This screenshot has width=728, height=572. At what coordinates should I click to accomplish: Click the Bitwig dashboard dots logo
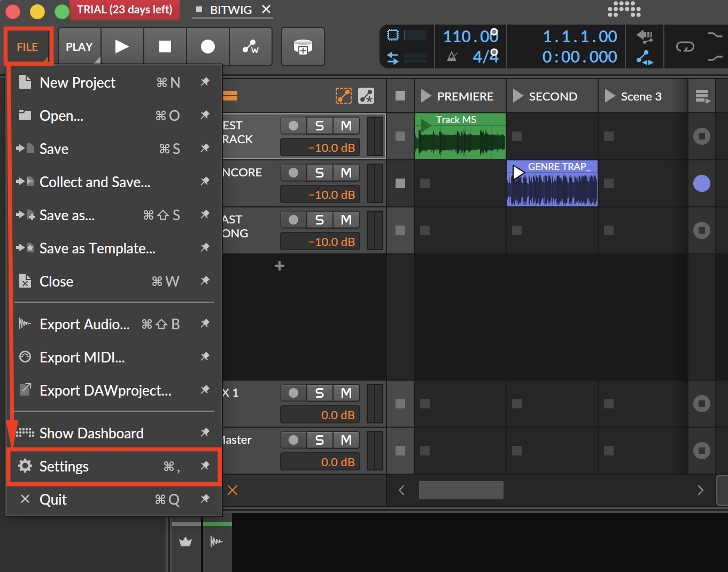point(624,10)
